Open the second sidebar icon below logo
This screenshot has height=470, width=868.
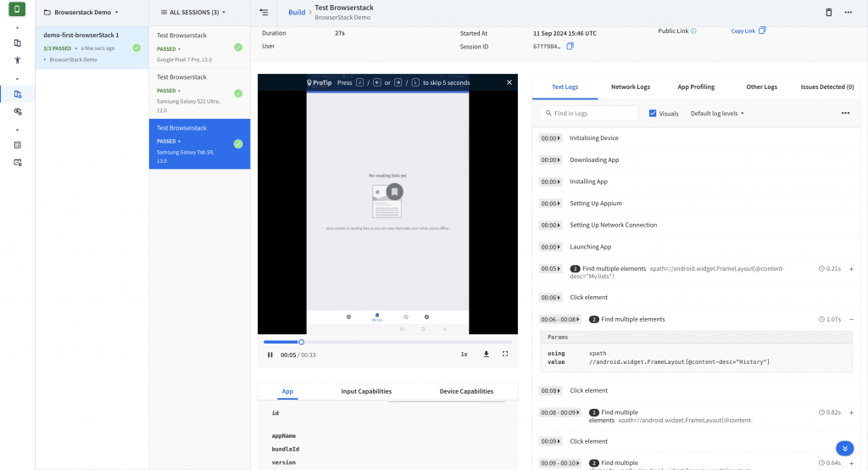point(18,43)
